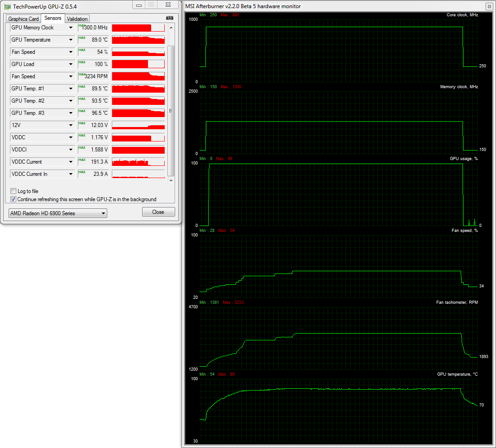Click the 89.0 °C GPU temperature value

pyautogui.click(x=100, y=40)
